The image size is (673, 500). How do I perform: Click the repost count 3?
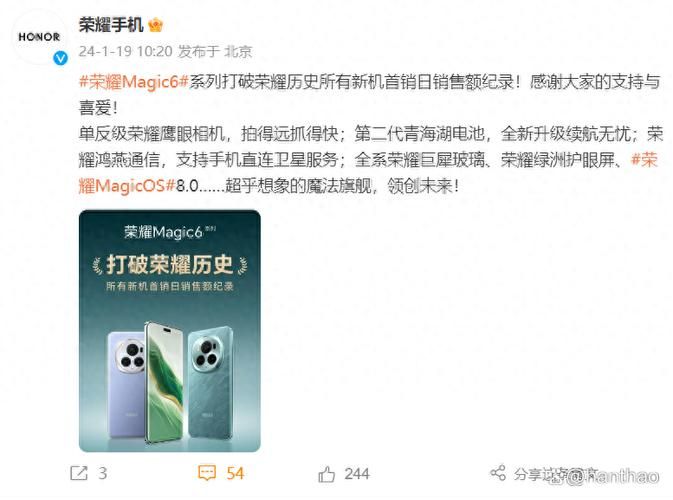point(103,473)
